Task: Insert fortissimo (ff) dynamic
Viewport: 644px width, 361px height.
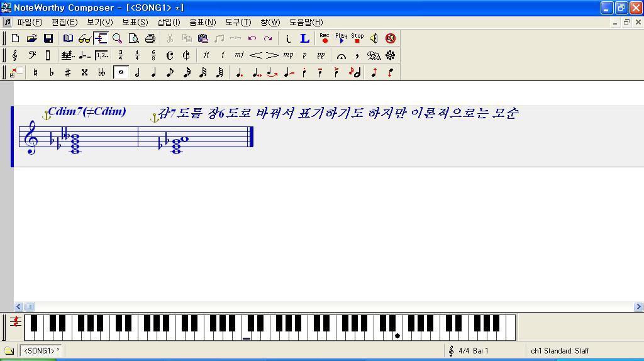Action: coord(206,55)
